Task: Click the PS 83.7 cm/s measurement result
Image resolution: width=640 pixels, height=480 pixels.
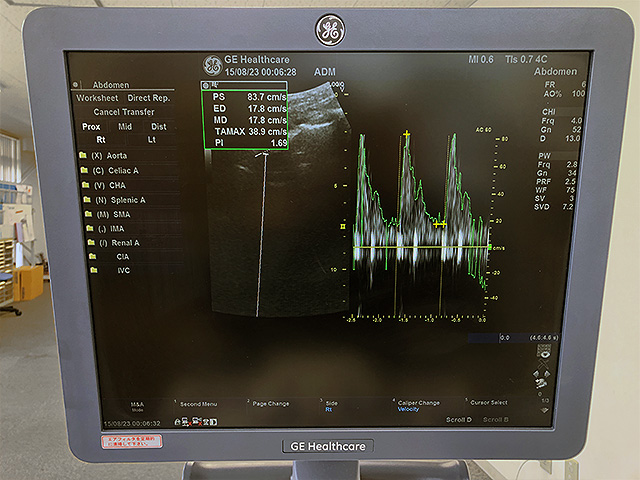Action: click(247, 96)
